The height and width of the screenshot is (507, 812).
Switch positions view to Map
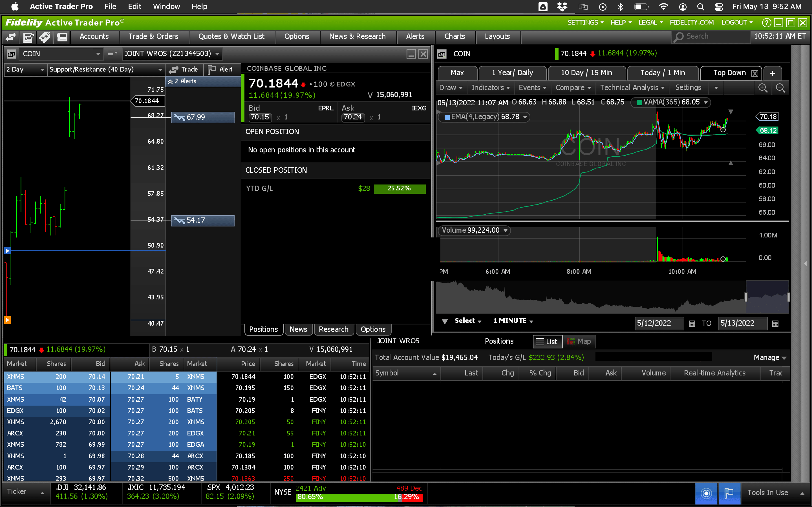[579, 341]
